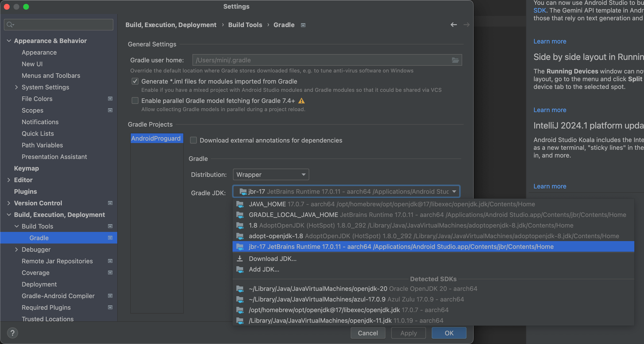Open the Gradle JDK dropdown menu
This screenshot has height=344, width=644.
coord(346,191)
